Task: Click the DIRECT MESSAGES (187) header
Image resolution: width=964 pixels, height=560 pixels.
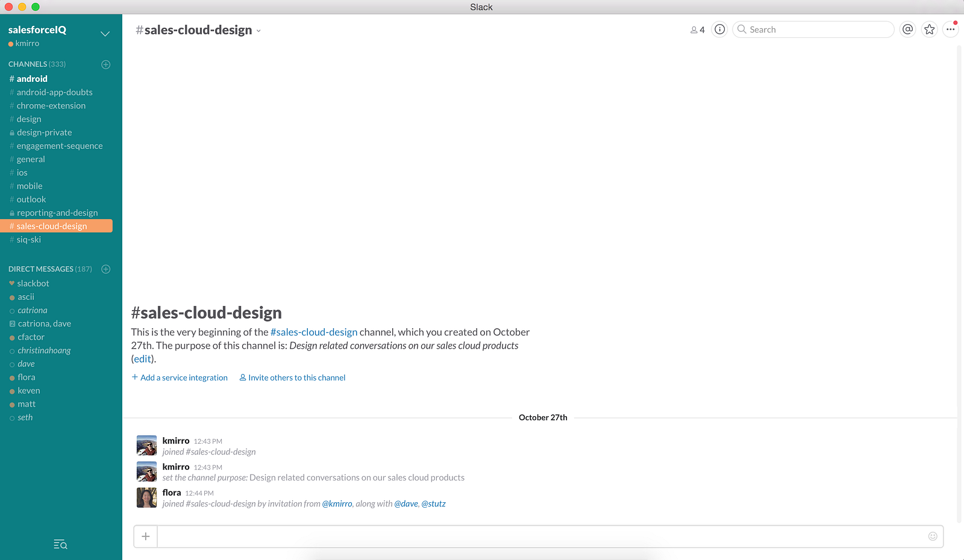Action: tap(50, 269)
